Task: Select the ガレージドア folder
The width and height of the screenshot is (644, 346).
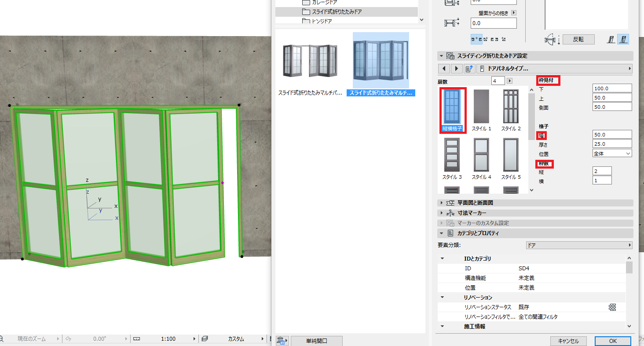Action: (x=320, y=2)
